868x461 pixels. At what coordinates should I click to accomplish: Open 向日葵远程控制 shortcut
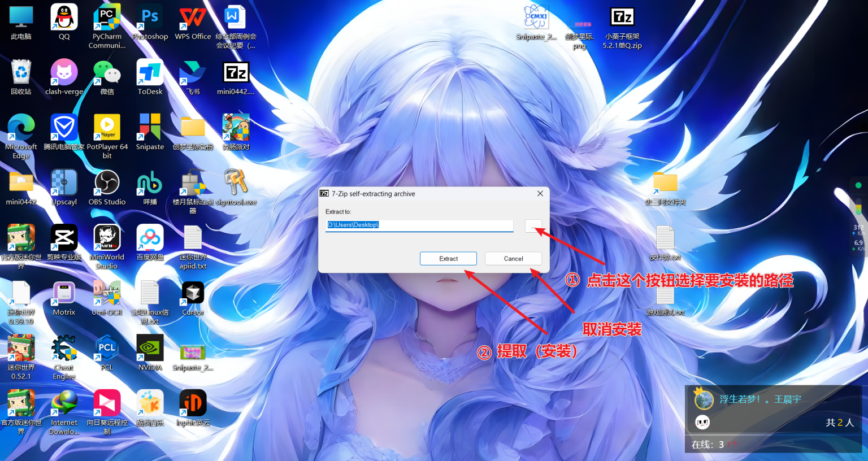click(x=107, y=412)
